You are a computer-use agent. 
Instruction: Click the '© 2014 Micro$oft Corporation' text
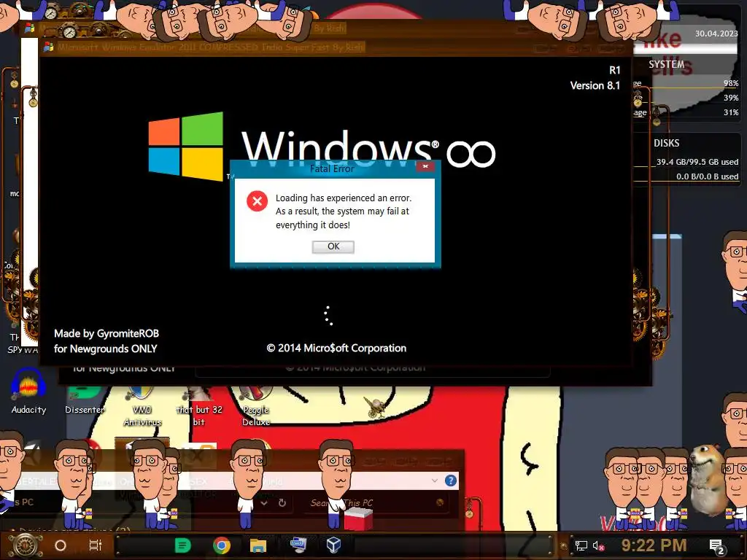[x=336, y=348]
